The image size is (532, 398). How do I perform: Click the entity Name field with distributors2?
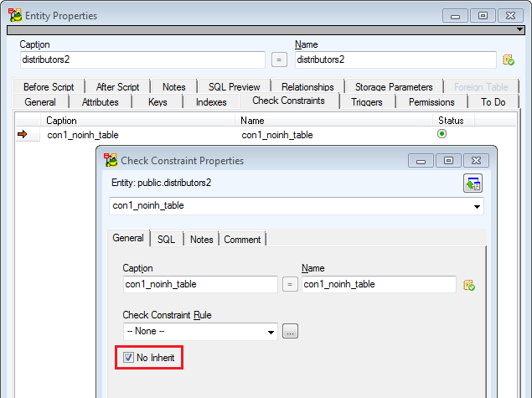tap(395, 59)
